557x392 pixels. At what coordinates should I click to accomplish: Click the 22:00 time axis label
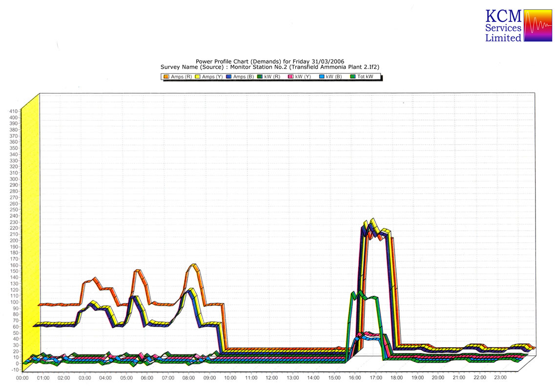(x=479, y=378)
